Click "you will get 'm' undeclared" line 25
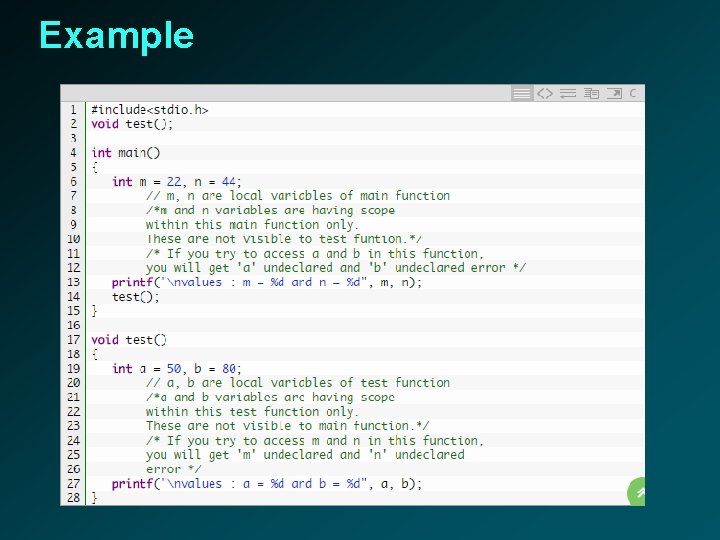Viewport: 720px width, 540px height. [305, 455]
